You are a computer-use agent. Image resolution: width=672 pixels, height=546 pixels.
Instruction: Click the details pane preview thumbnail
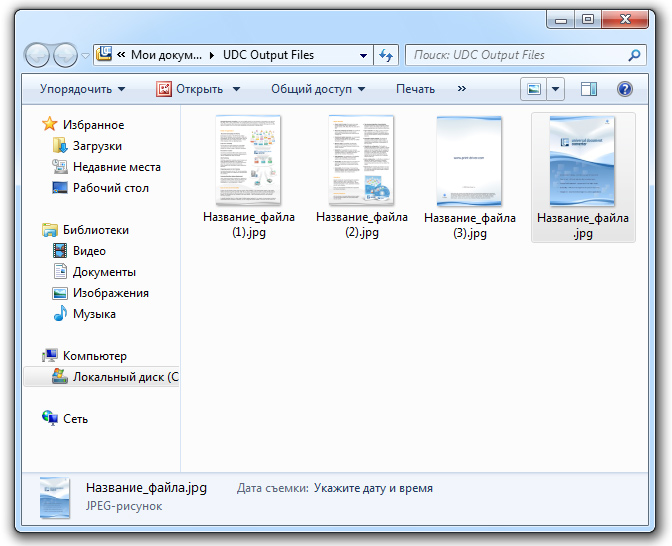55,498
